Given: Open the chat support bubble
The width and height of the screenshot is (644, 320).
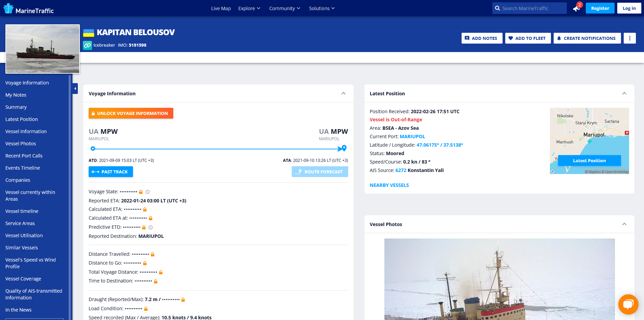Looking at the screenshot, I should 628,304.
